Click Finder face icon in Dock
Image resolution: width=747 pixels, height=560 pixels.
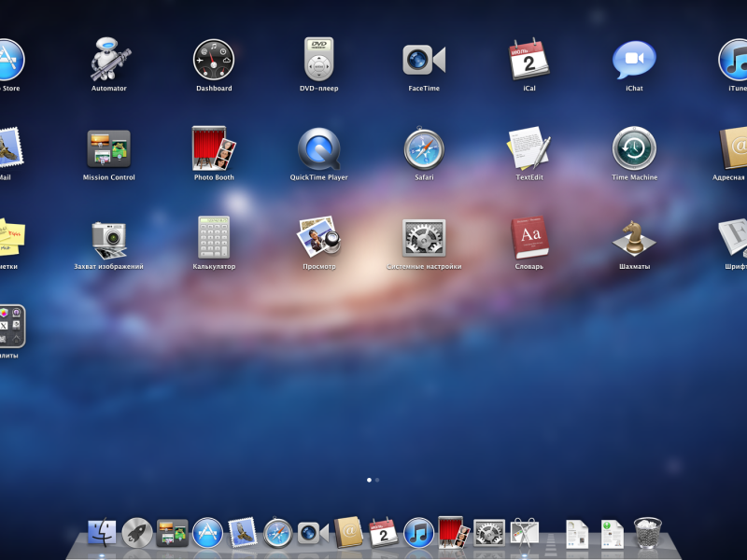[x=102, y=532]
